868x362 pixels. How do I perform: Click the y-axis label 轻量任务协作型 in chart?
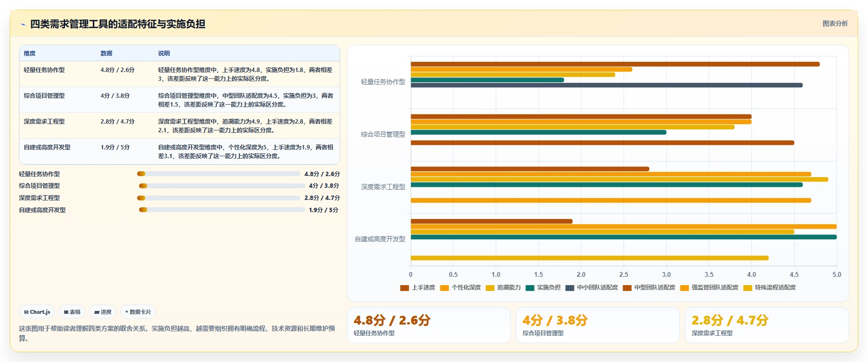pyautogui.click(x=383, y=82)
